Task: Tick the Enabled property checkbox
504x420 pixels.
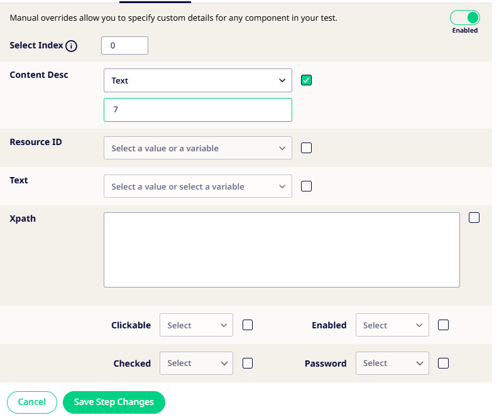Action: click(444, 325)
